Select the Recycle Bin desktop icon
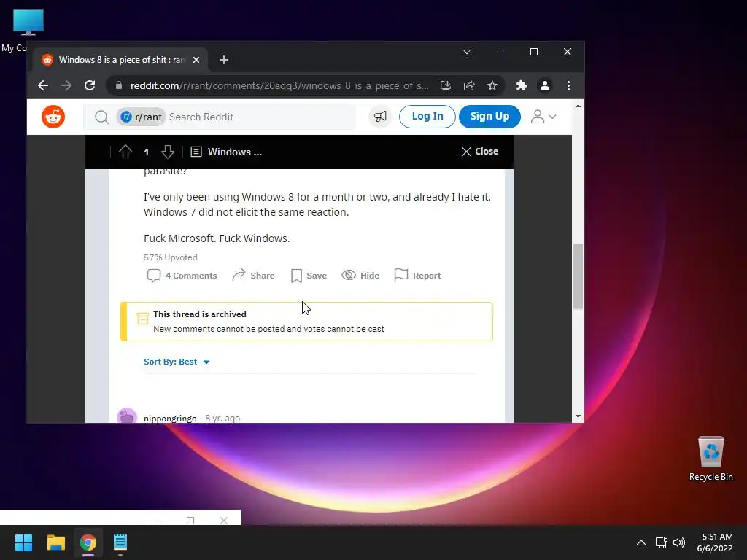 pos(711,459)
